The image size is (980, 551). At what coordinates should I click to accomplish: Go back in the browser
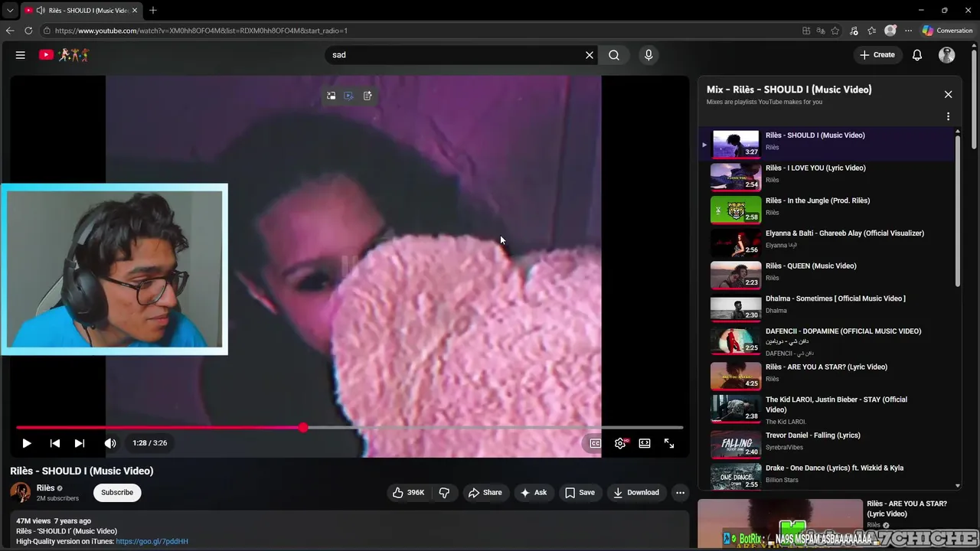10,31
